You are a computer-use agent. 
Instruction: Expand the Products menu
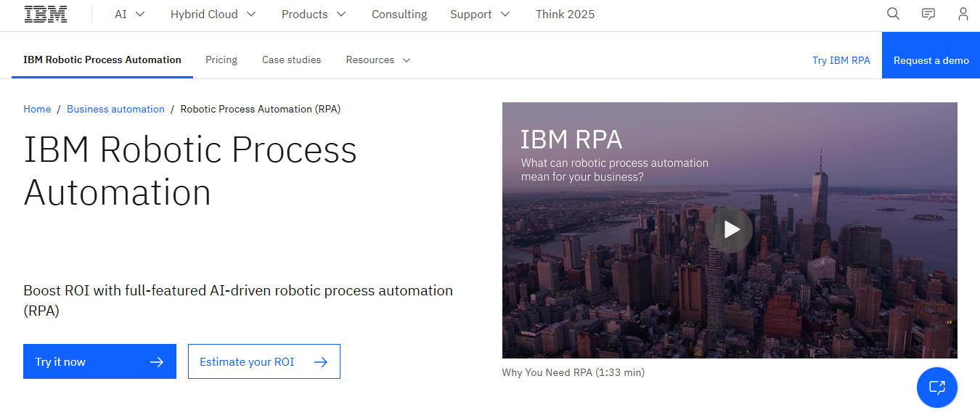pyautogui.click(x=314, y=15)
